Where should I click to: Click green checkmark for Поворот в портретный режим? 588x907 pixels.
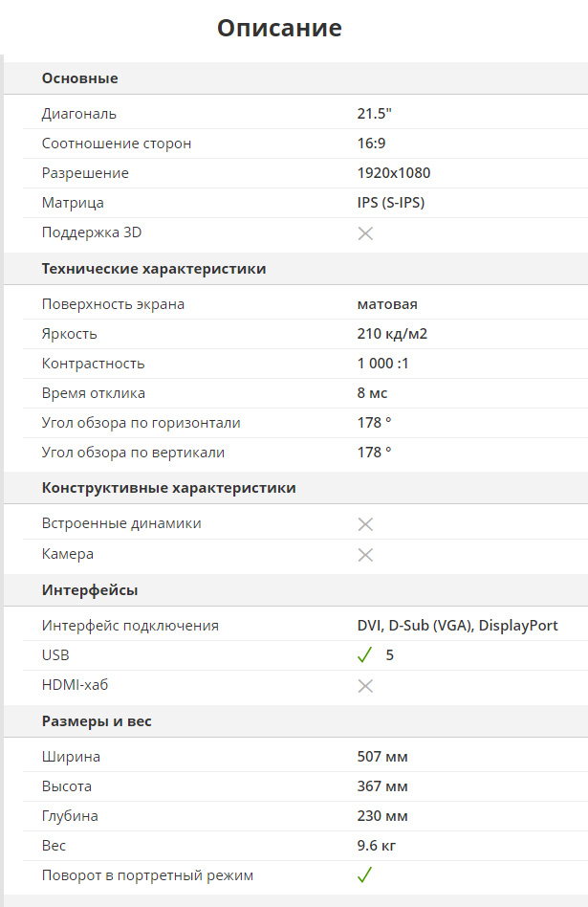click(364, 874)
